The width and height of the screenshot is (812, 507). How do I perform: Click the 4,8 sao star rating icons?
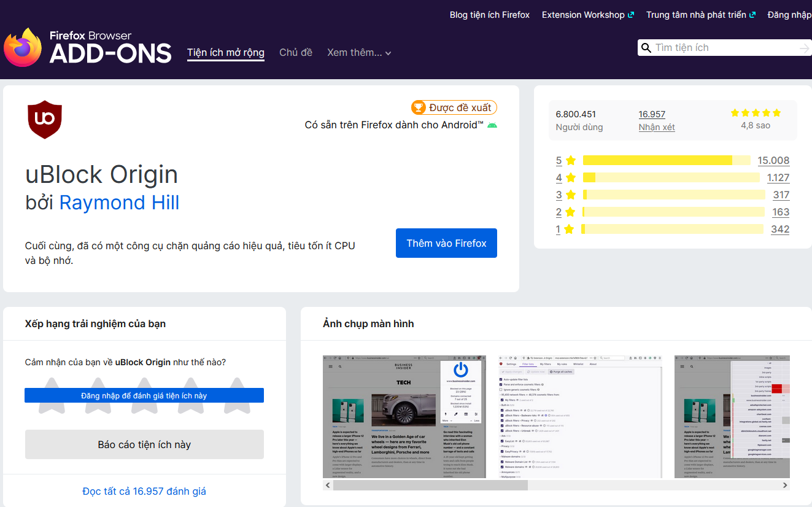pyautogui.click(x=756, y=113)
